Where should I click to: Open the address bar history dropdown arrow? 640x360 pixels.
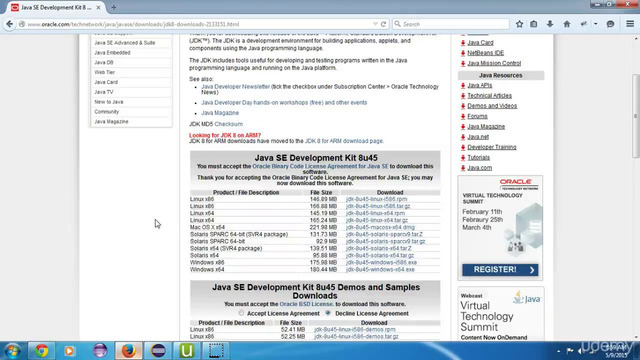(x=375, y=24)
